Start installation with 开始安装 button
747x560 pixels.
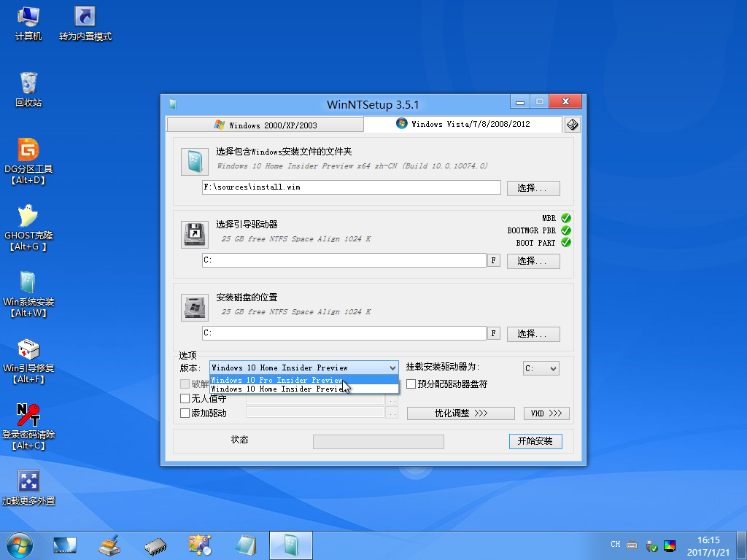[x=535, y=441]
